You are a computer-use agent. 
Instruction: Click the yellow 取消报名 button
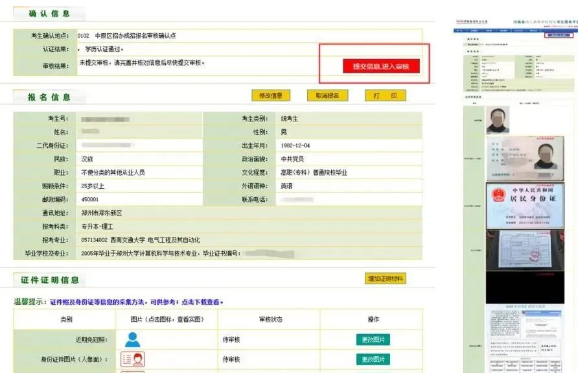point(327,95)
